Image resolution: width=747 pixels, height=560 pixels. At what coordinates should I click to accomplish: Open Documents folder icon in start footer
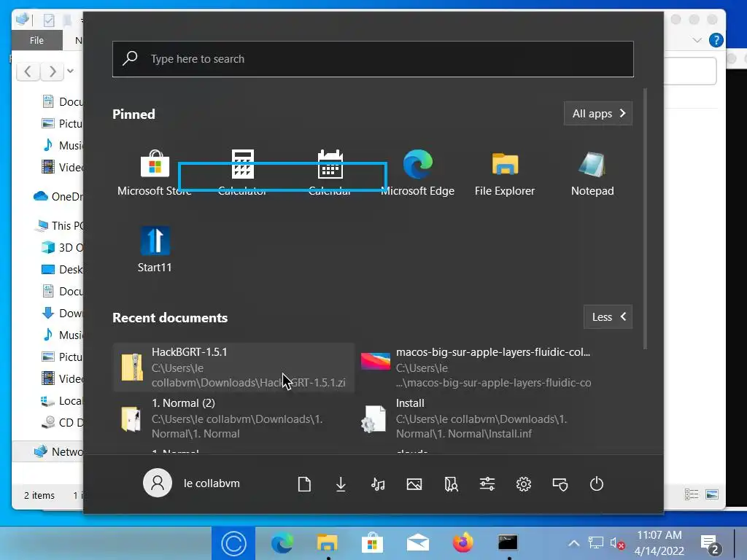click(x=304, y=484)
